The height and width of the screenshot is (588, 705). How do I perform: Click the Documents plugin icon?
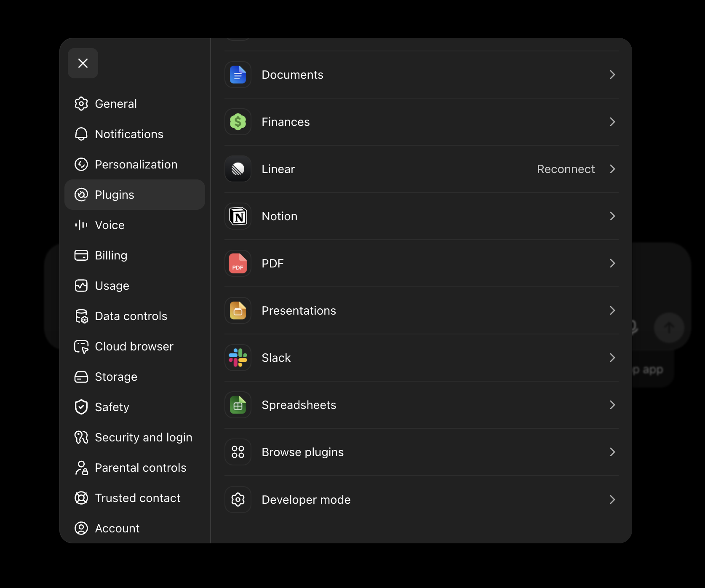(x=238, y=75)
